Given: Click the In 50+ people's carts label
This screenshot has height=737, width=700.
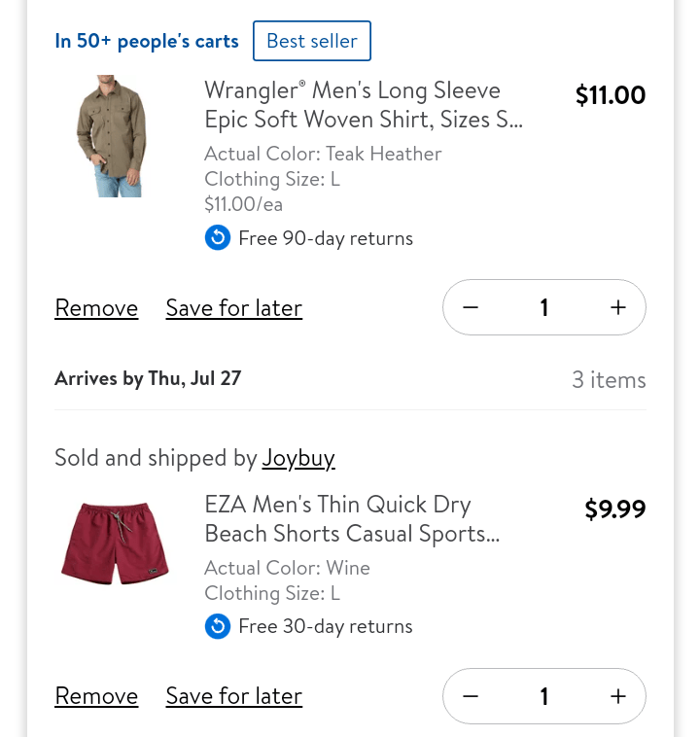Looking at the screenshot, I should (147, 41).
